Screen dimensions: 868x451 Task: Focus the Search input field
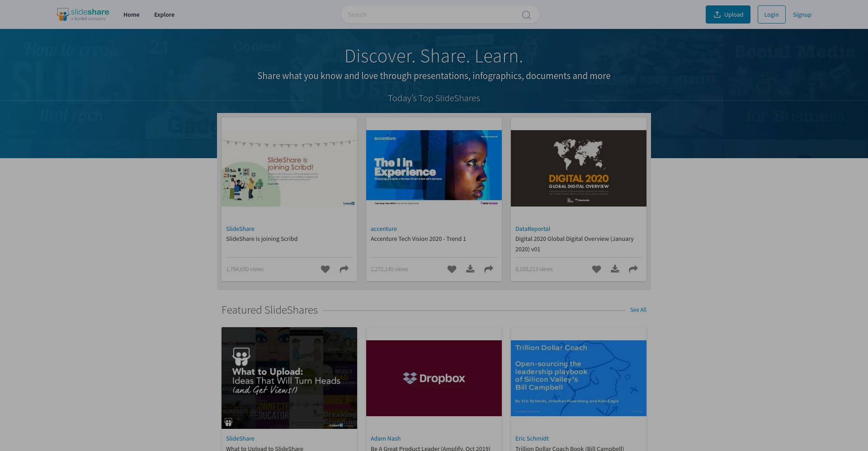coord(440,14)
